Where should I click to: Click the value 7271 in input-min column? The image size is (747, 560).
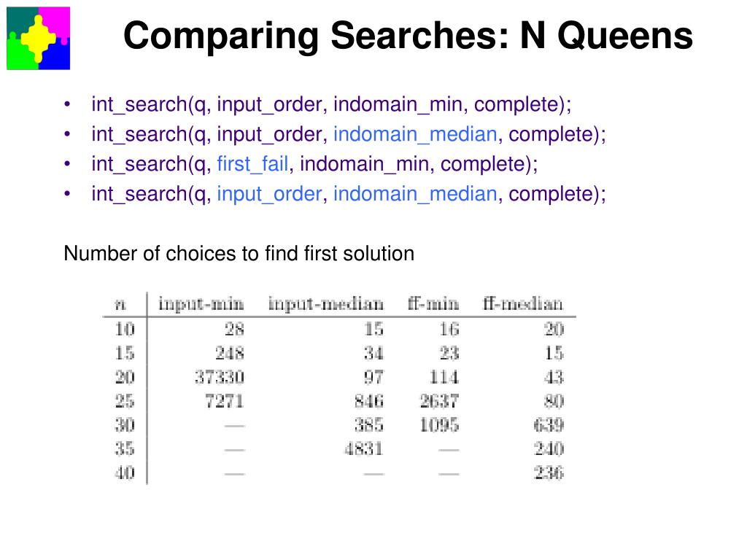[225, 401]
